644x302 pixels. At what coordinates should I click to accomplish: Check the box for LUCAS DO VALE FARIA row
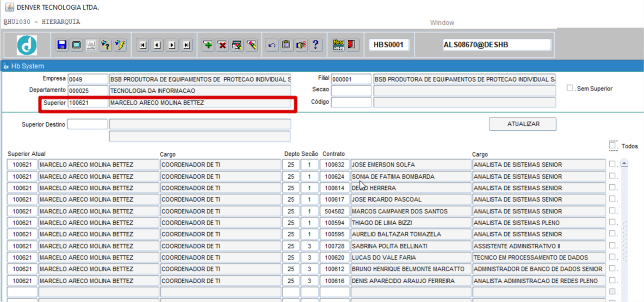click(x=612, y=257)
